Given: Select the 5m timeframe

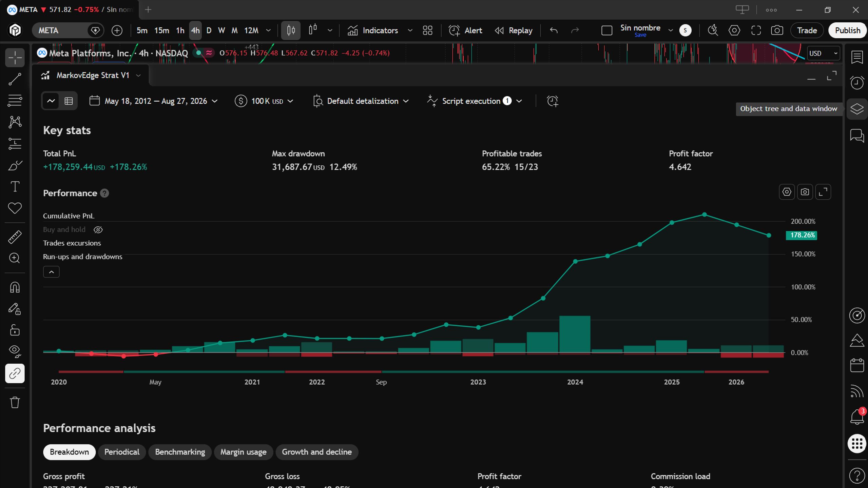Looking at the screenshot, I should pyautogui.click(x=142, y=30).
